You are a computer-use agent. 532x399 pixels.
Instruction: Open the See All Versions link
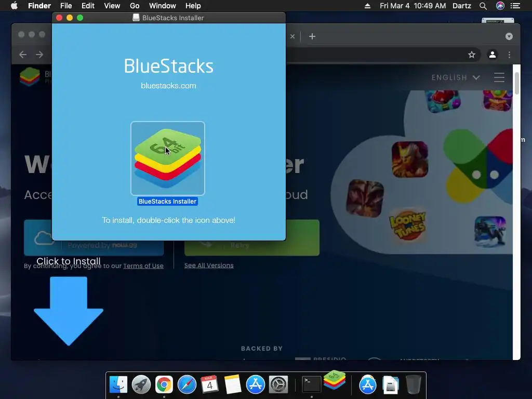pos(209,265)
